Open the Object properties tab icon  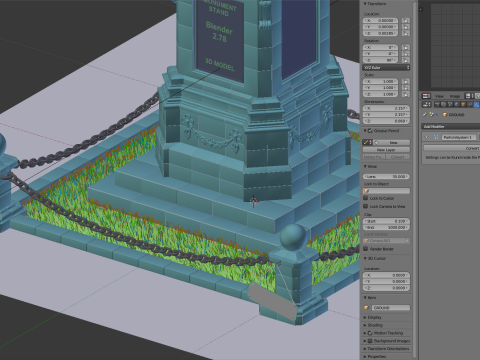point(463,104)
